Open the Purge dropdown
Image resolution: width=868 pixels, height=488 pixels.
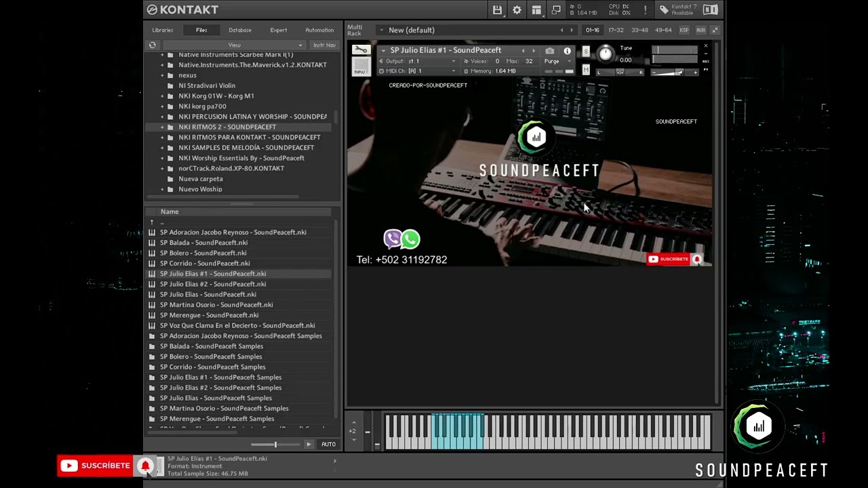coord(557,61)
